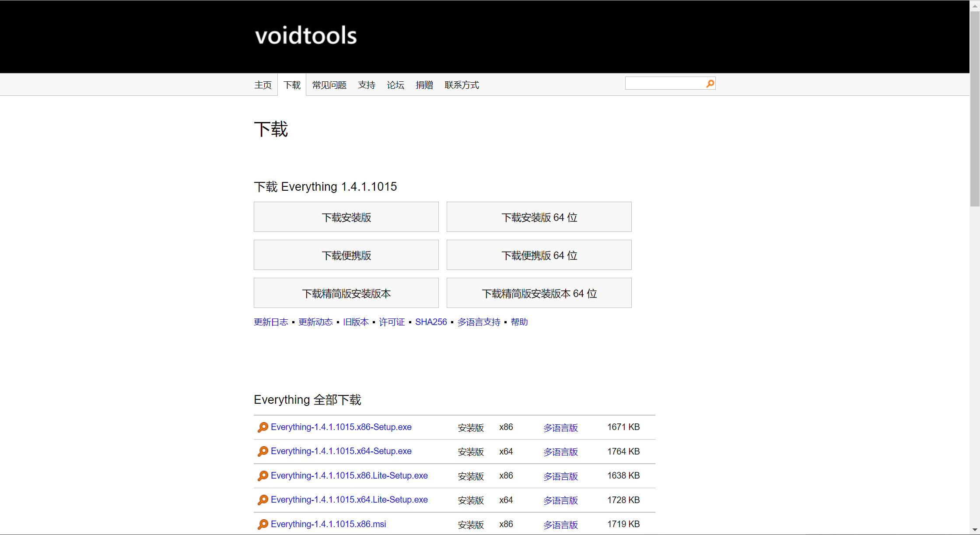Image resolution: width=980 pixels, height=535 pixels.
Task: Click 多语言版 in the x64.Lite-Setup.exe row
Action: point(560,500)
